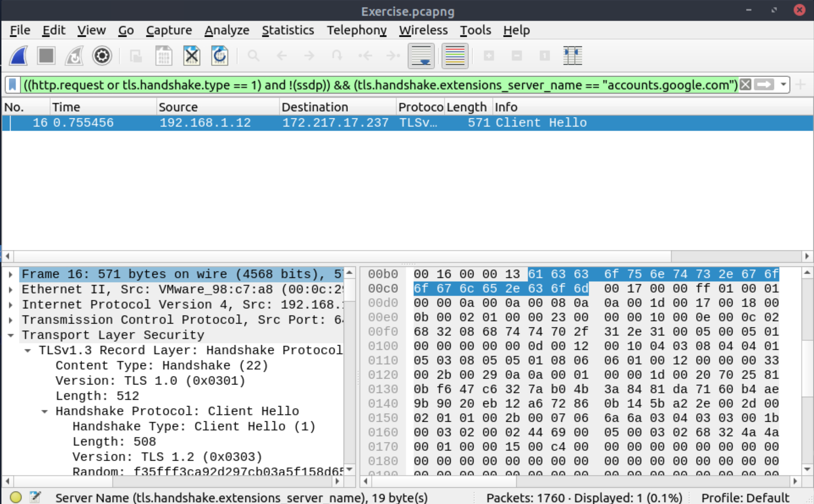
Task: Click the filter bookmark icon
Action: tap(13, 85)
